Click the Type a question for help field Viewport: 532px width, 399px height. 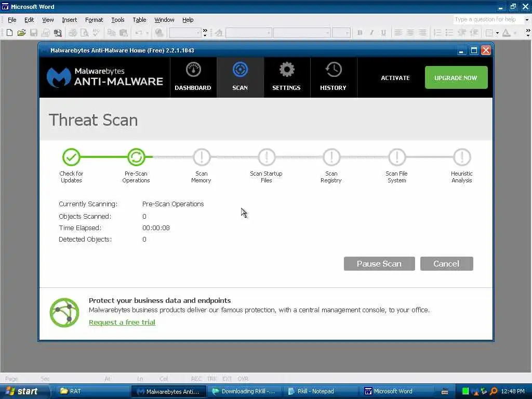coord(488,19)
